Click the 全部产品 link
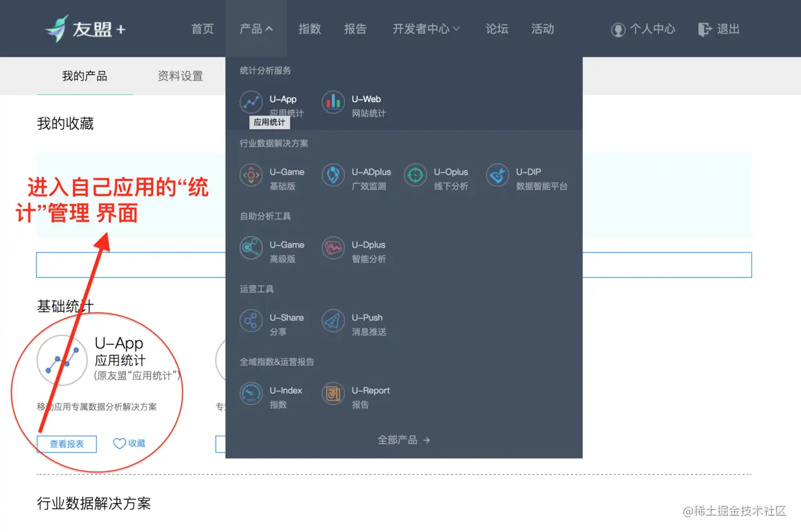Image resolution: width=801 pixels, height=532 pixels. click(x=404, y=440)
